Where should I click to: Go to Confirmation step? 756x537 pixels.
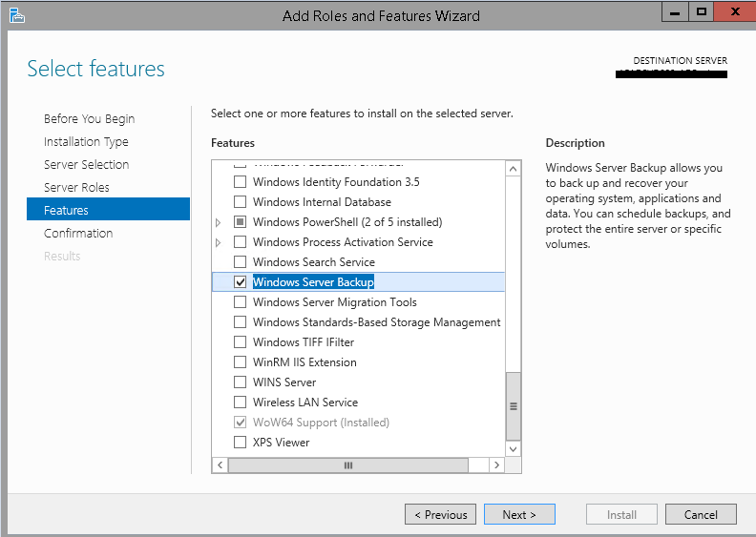point(78,233)
